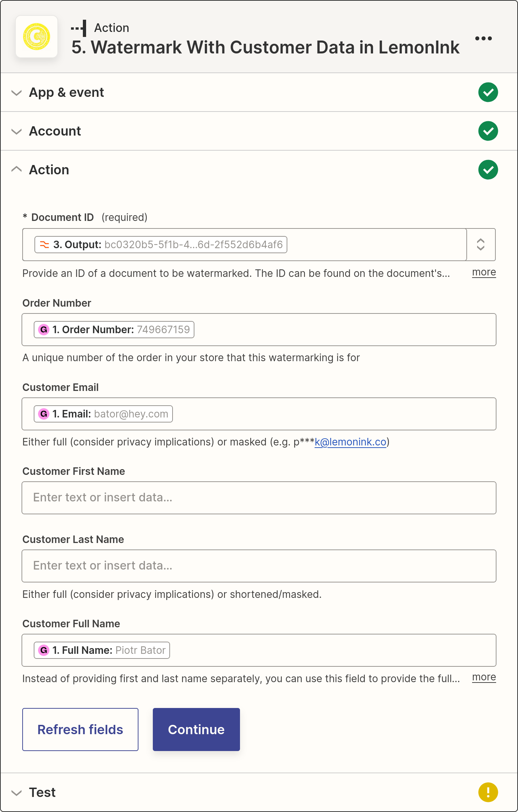This screenshot has width=518, height=812.
Task: Open the k@lemonink.co email link
Action: [x=350, y=442]
